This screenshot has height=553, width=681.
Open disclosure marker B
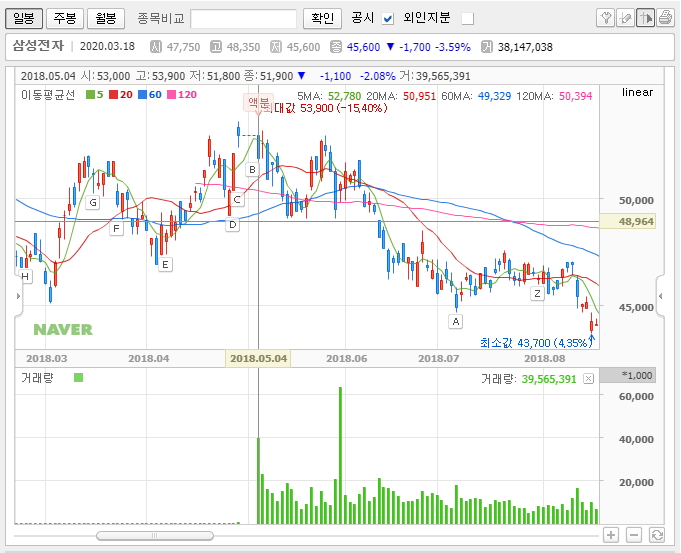(252, 169)
